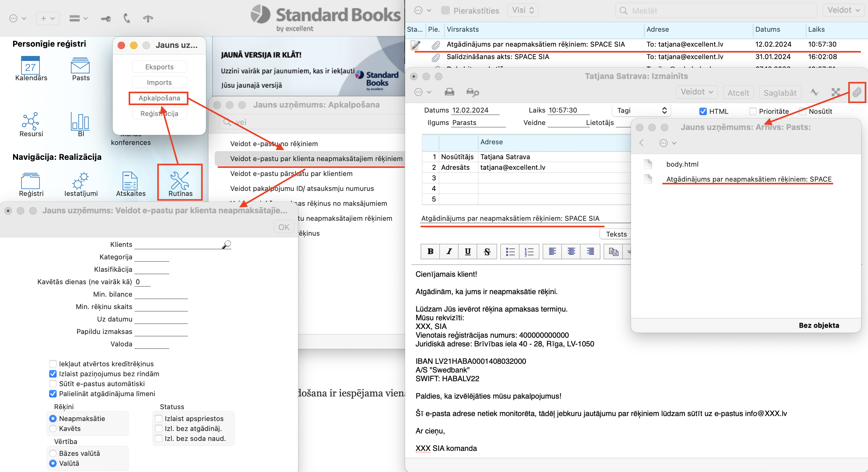Apply bold formatting in text editor

(430, 252)
